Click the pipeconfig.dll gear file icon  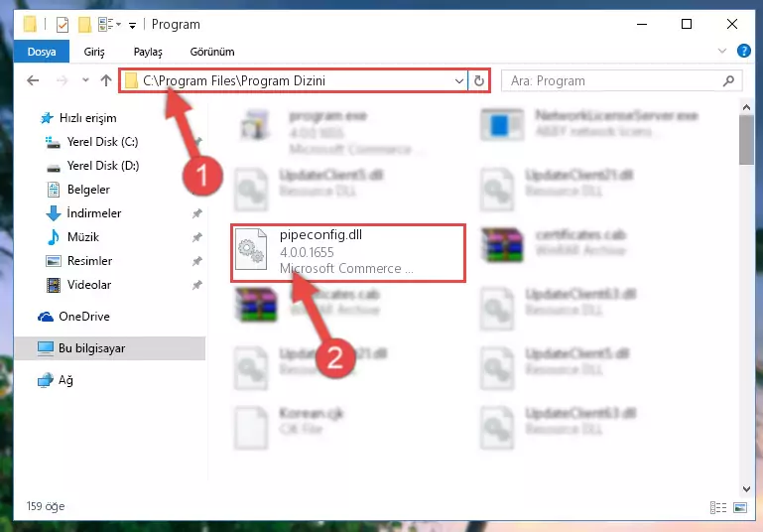[x=251, y=249]
